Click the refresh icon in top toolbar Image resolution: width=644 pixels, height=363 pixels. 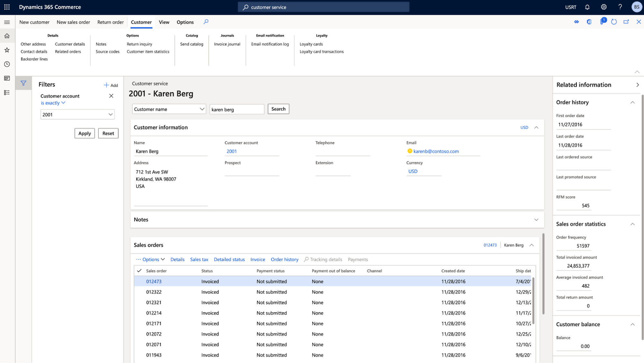click(614, 22)
